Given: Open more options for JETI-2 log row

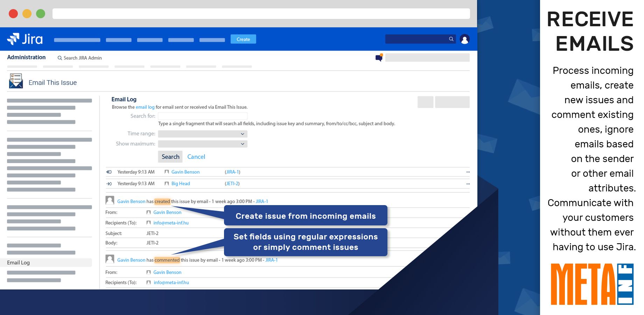Looking at the screenshot, I should pyautogui.click(x=468, y=184).
